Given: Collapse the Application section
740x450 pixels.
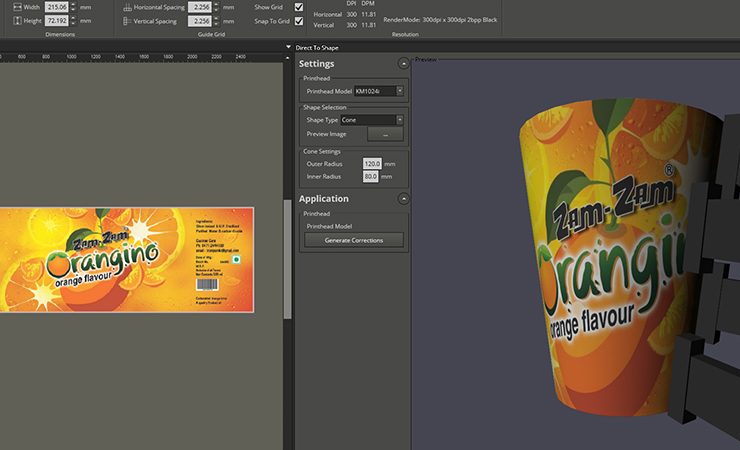Looking at the screenshot, I should (x=403, y=199).
